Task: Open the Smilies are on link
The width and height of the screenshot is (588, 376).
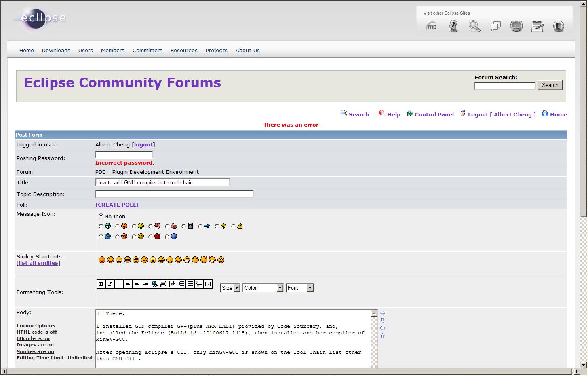Action: (x=35, y=351)
